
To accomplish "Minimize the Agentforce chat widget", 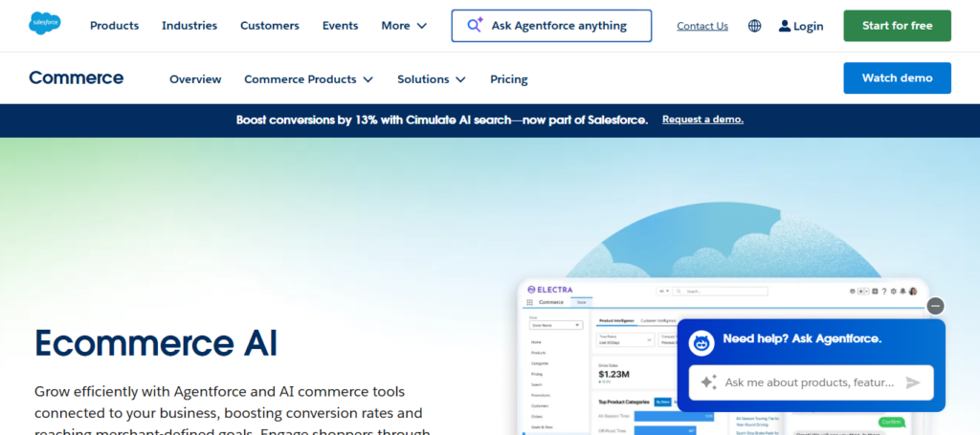I will pyautogui.click(x=935, y=307).
